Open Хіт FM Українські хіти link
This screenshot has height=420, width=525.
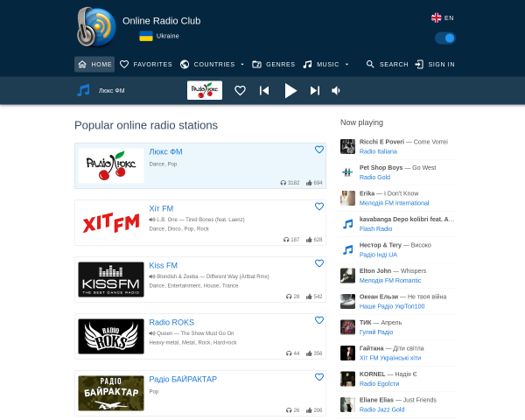[390, 358]
